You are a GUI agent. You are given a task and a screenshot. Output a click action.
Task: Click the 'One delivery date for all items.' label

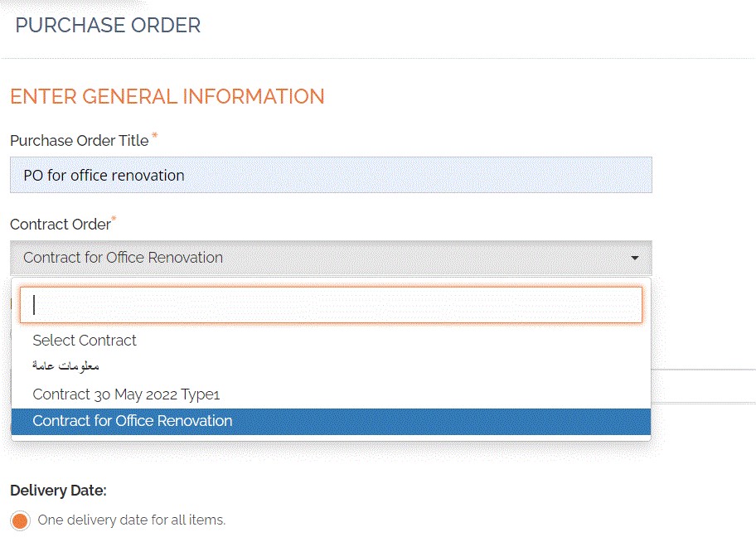(132, 520)
